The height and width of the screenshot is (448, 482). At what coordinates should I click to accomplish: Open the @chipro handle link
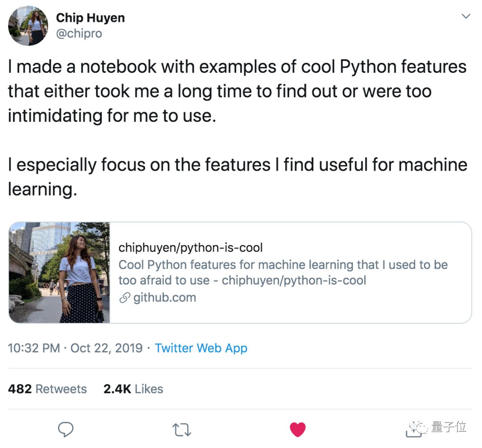tap(79, 33)
